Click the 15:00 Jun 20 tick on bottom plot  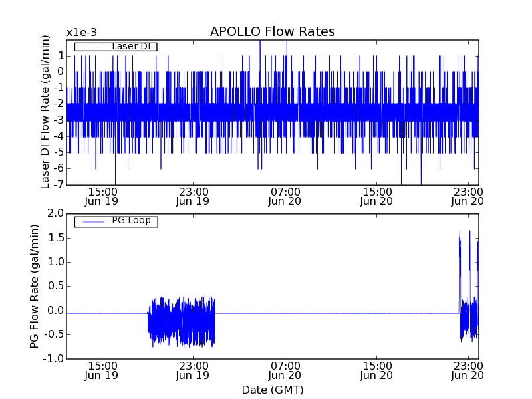pyautogui.click(x=376, y=370)
